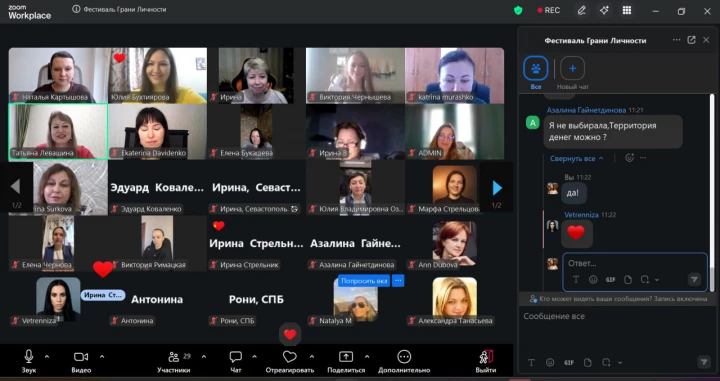Click Vetrenniza sender name in chat
Image resolution: width=720 pixels, height=381 pixels.
tap(582, 215)
